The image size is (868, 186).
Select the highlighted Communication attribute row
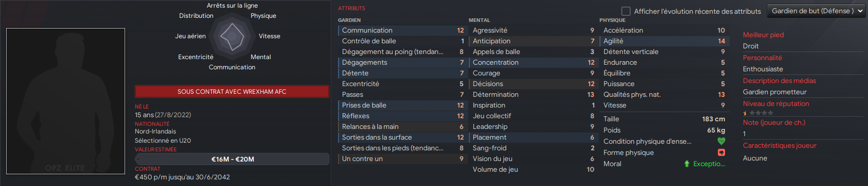403,31
